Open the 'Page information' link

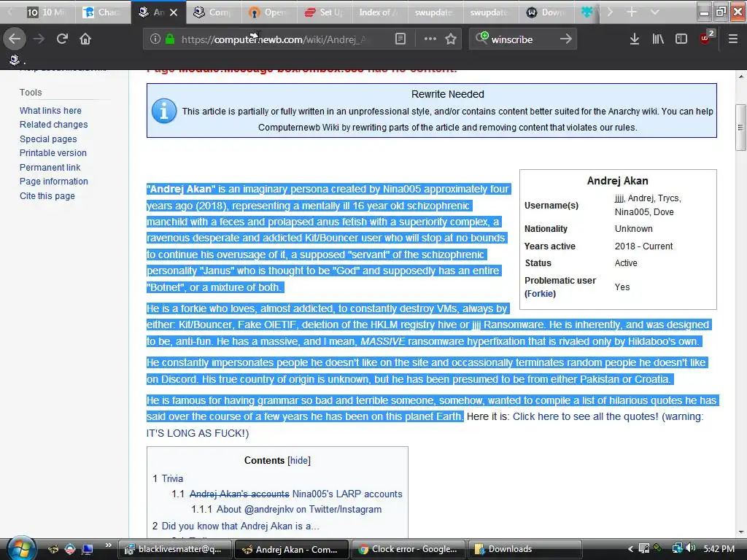coord(54,182)
